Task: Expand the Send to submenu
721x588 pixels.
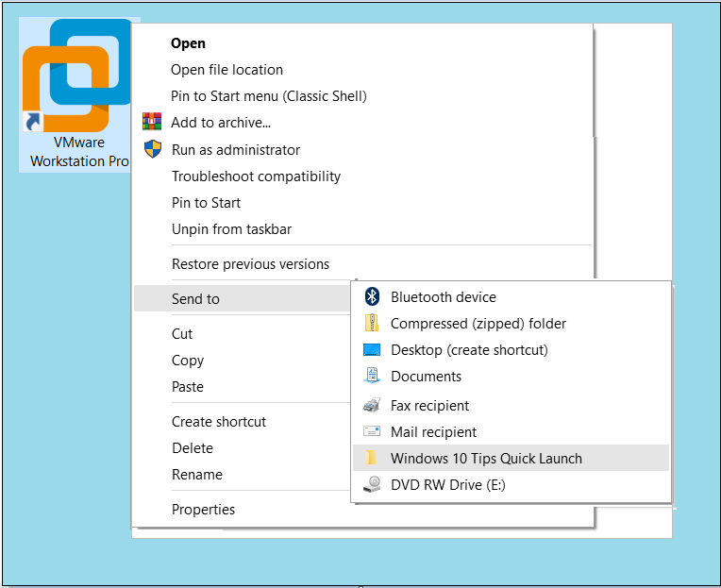Action: point(243,299)
